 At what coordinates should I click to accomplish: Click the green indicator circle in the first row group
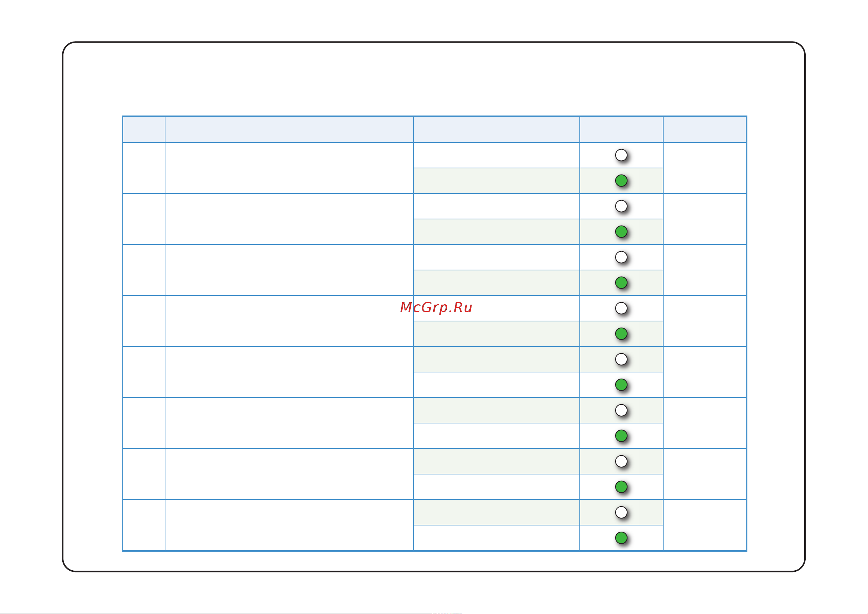621,181
